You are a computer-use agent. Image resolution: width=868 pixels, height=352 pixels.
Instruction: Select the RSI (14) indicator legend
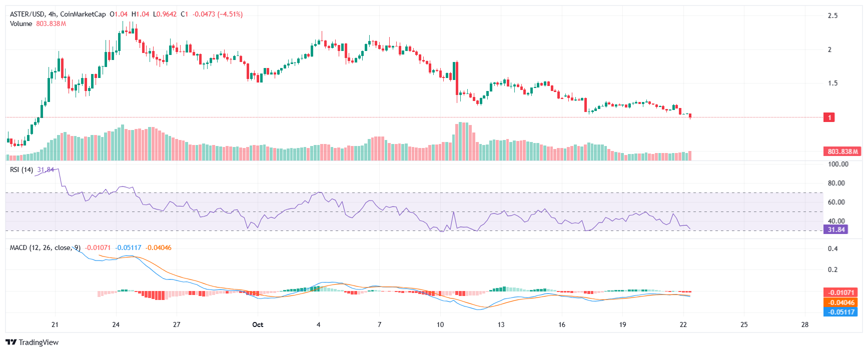click(x=22, y=170)
